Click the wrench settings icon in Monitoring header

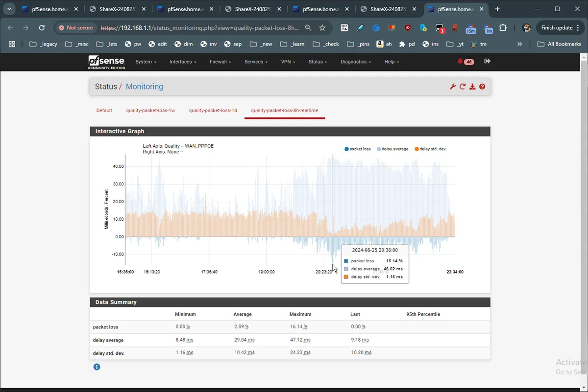[453, 87]
